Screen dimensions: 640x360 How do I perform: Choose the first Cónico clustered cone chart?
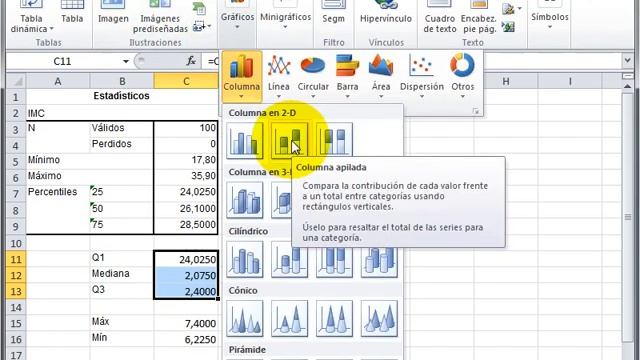click(x=244, y=318)
